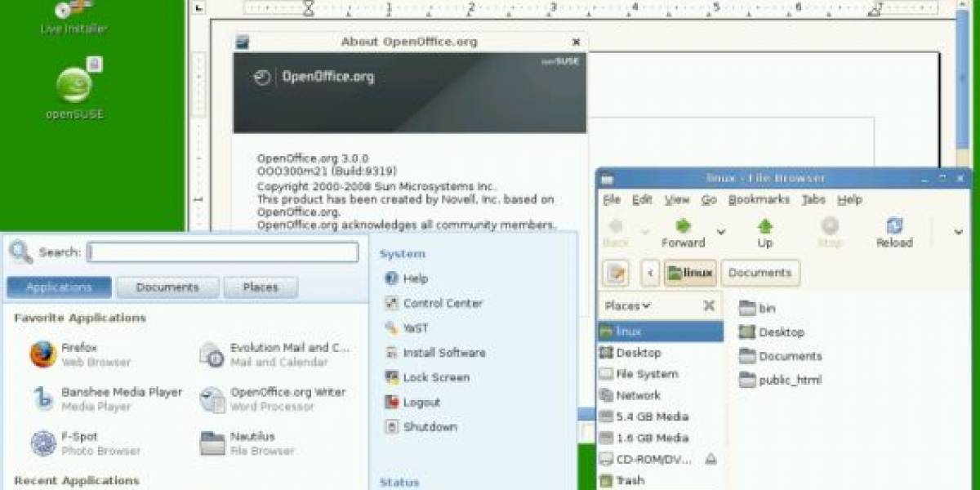Launch Banshee Media Player

106,399
